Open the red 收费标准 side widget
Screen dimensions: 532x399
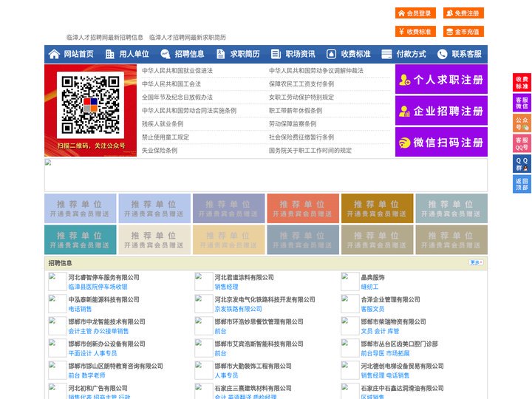(x=522, y=82)
